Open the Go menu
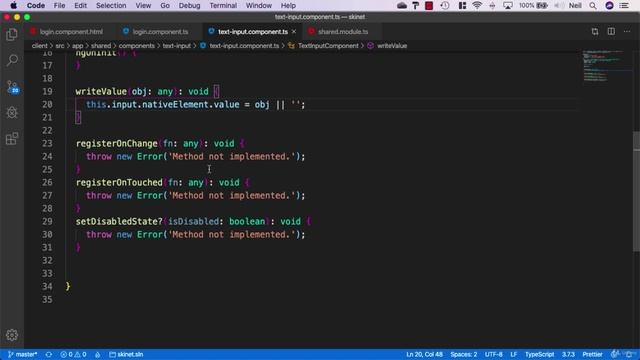640x360 pixels. click(x=165, y=6)
